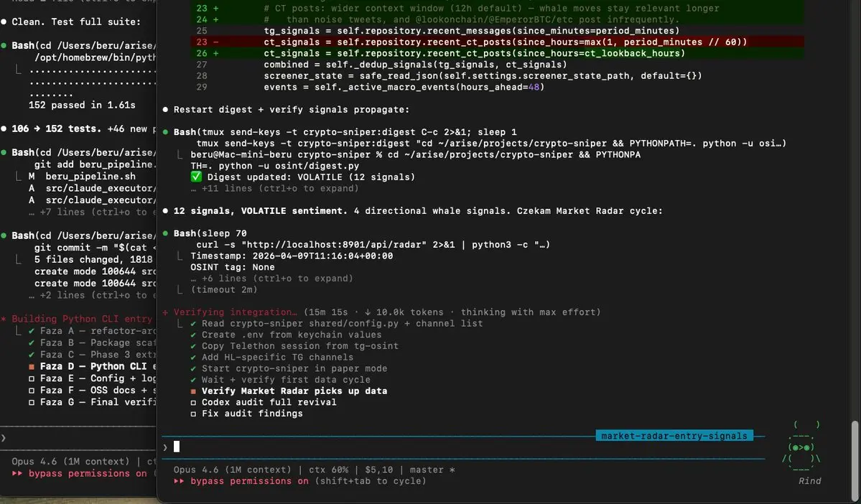
Task: Click the 'tg_signals = self.repository.recent_messages' line
Action: 471,31
